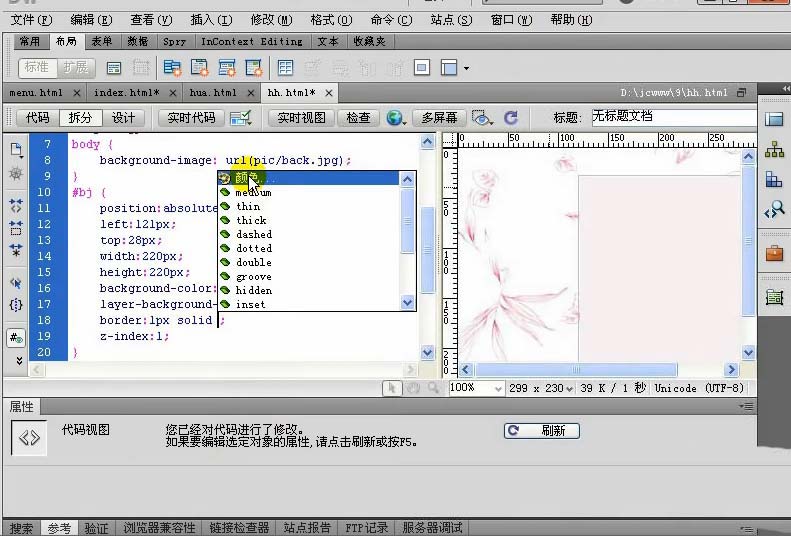Viewport: 791px width, 536px height.
Task: Click the Live Code options icon
Action: click(x=241, y=118)
